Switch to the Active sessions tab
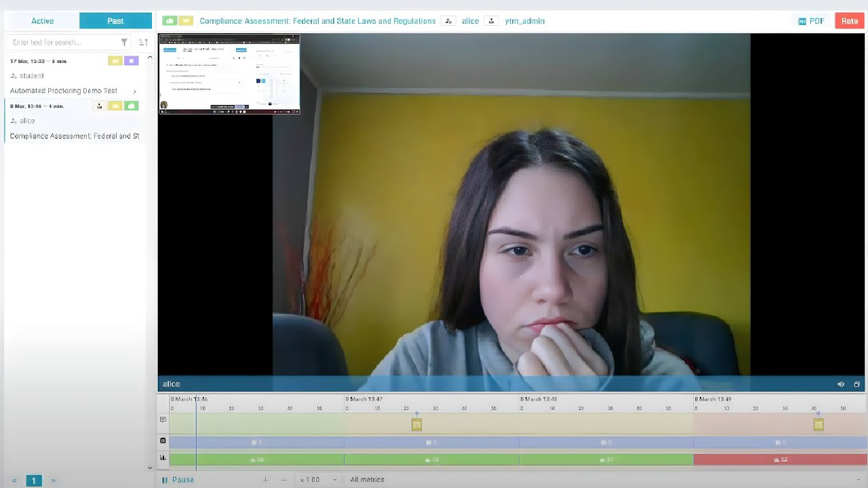868x488 pixels. click(42, 21)
